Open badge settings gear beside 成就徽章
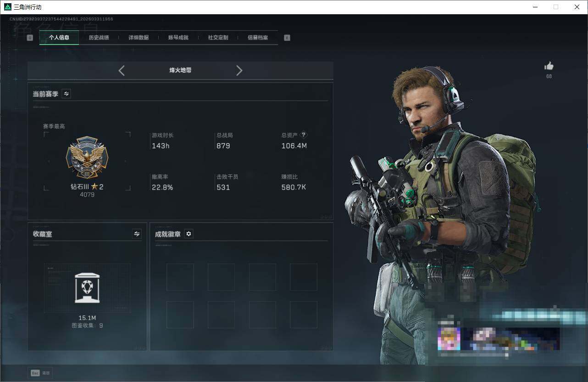 point(189,234)
